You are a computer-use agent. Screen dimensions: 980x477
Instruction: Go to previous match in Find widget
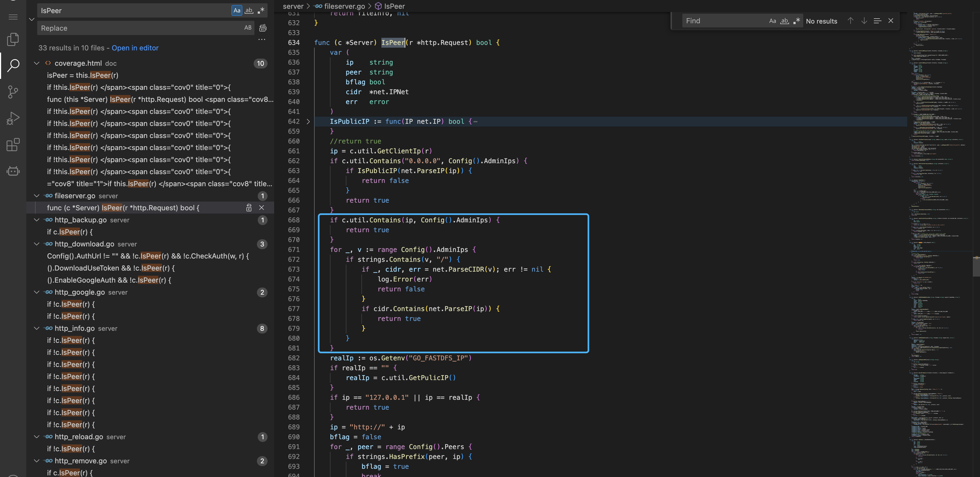coord(850,21)
